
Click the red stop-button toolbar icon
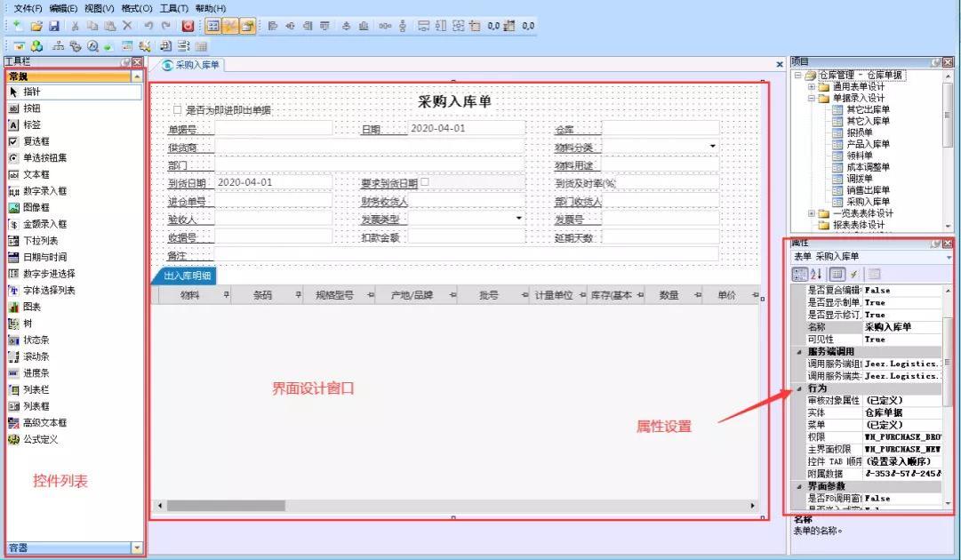(x=188, y=26)
